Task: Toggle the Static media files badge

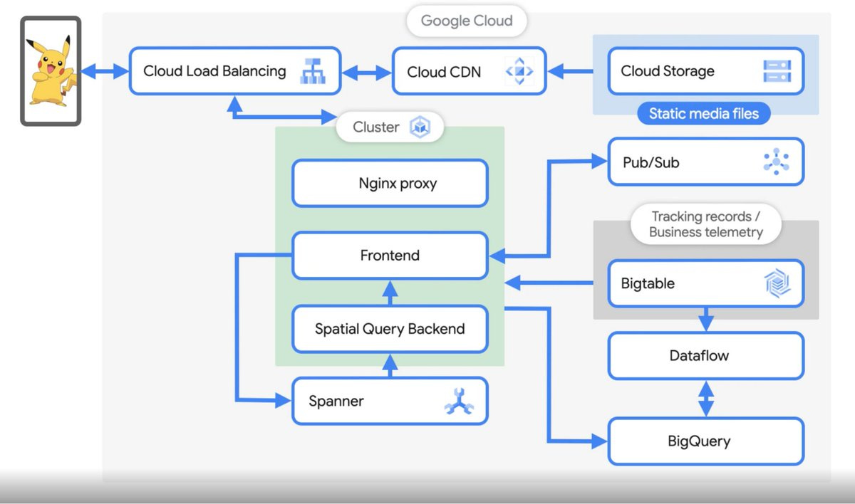Action: 703,113
